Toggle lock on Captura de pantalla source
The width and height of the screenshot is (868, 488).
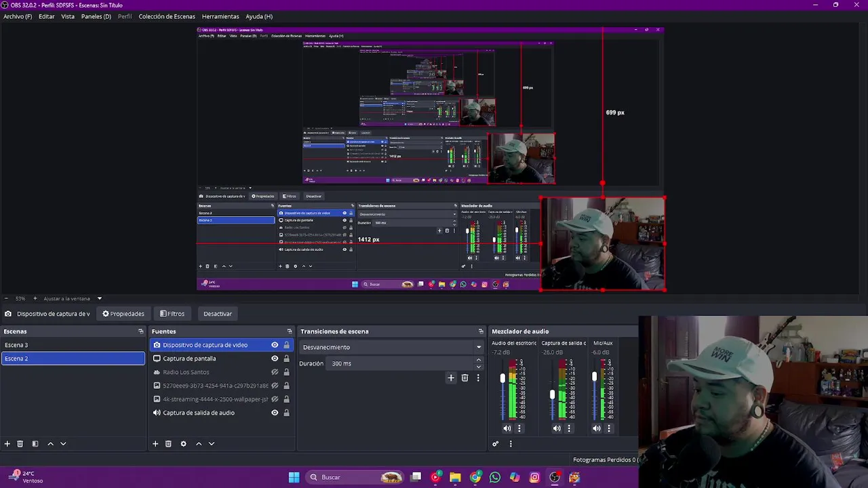[x=286, y=359]
